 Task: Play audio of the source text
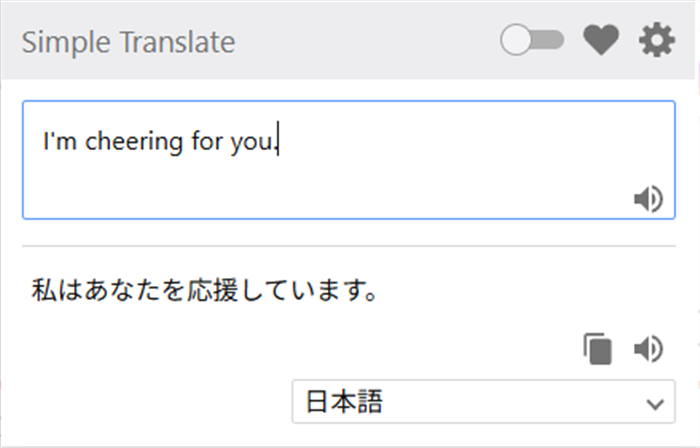(x=648, y=200)
